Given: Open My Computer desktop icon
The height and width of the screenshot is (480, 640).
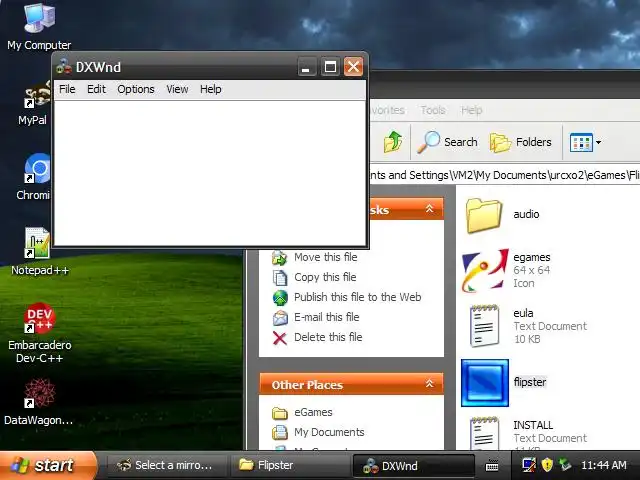Looking at the screenshot, I should [x=39, y=25].
